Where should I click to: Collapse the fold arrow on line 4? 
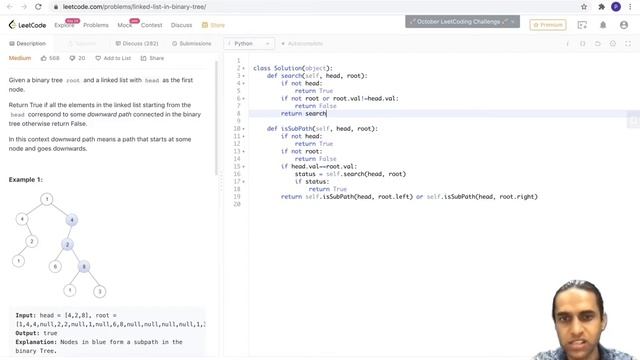(x=244, y=83)
